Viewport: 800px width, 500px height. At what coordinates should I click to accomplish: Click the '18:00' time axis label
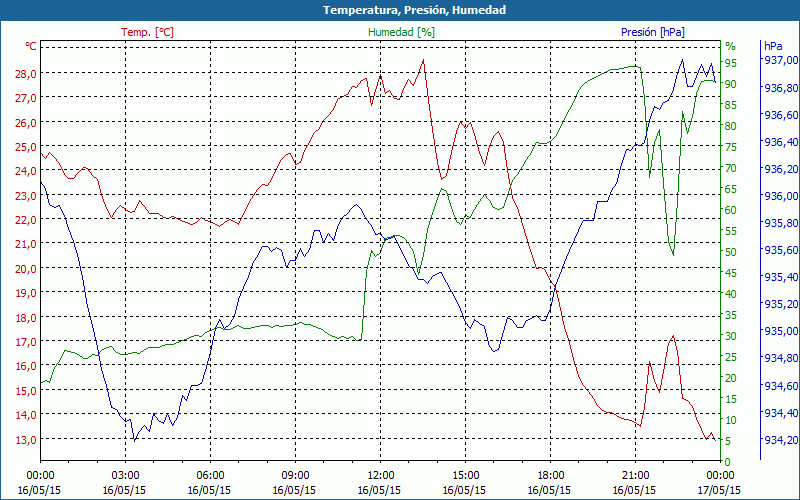coord(551,477)
